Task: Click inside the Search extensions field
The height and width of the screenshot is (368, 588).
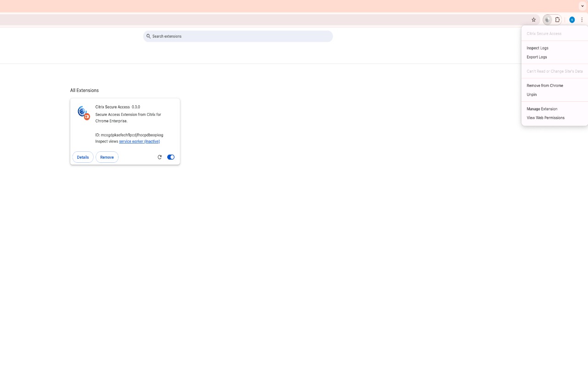Action: click(x=237, y=36)
